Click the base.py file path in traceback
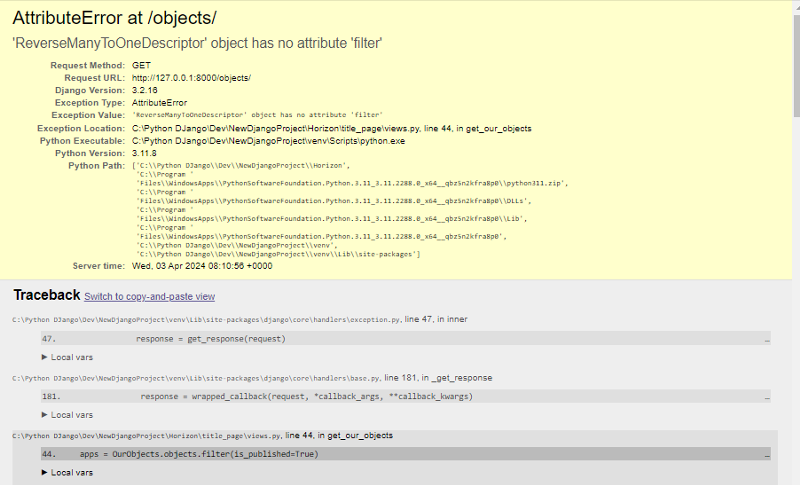This screenshot has width=800, height=485. pos(196,378)
